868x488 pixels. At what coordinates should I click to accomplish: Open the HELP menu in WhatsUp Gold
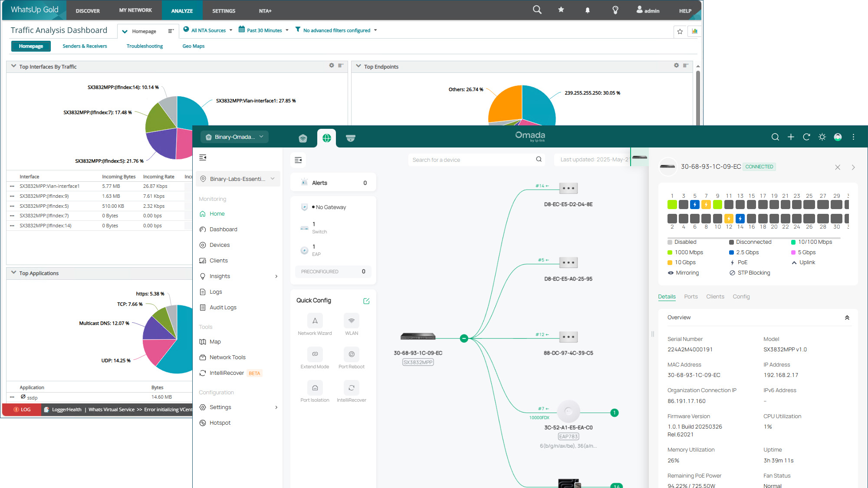pos(685,11)
